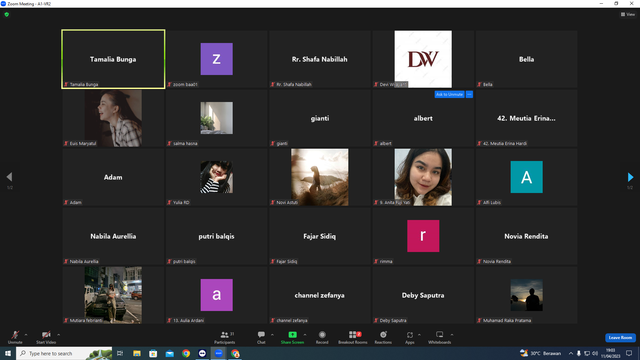Open Google Chrome from taskbar
640x360 pixels.
[x=186, y=353]
